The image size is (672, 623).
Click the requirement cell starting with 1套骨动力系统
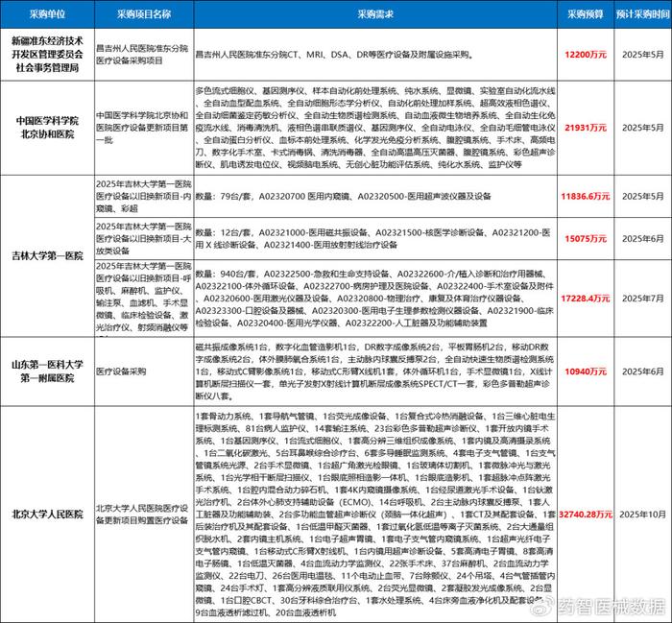pos(375,515)
